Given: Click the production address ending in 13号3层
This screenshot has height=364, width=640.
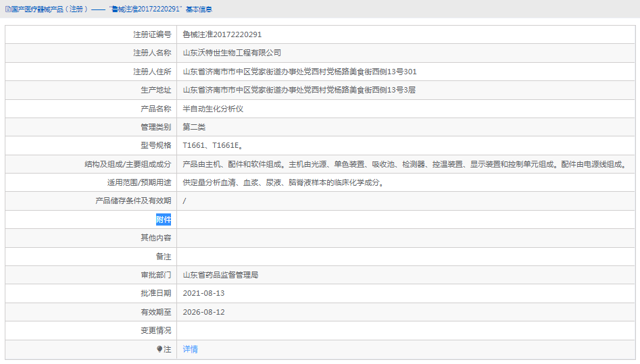Looking at the screenshot, I should coord(299,90).
